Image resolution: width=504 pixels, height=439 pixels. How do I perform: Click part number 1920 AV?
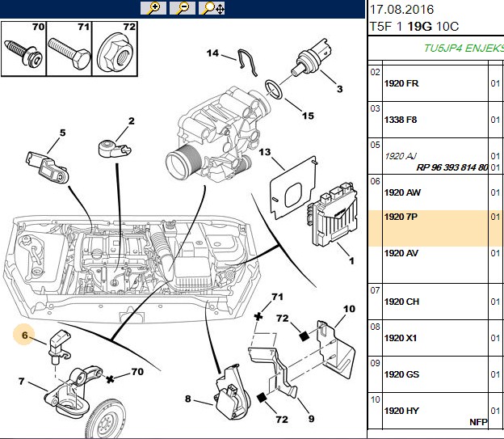point(401,253)
